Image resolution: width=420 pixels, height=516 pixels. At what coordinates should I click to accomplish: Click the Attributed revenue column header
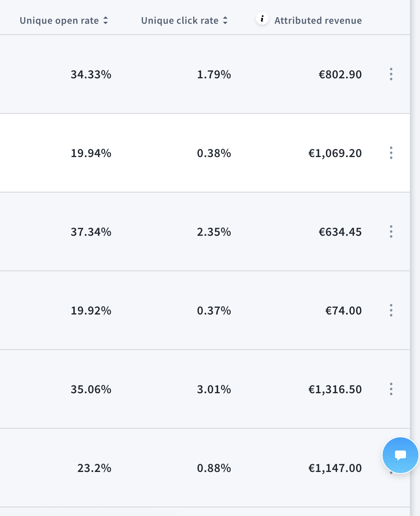tap(318, 21)
